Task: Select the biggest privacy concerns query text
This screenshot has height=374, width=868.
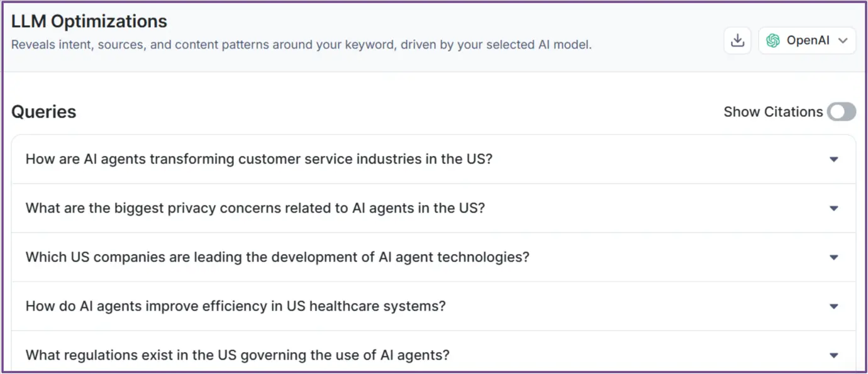Action: 255,208
